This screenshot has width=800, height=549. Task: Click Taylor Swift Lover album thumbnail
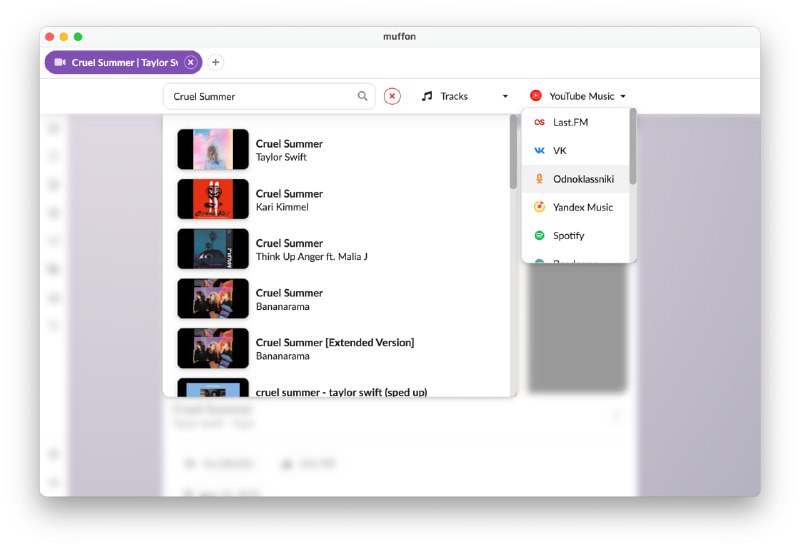click(213, 149)
